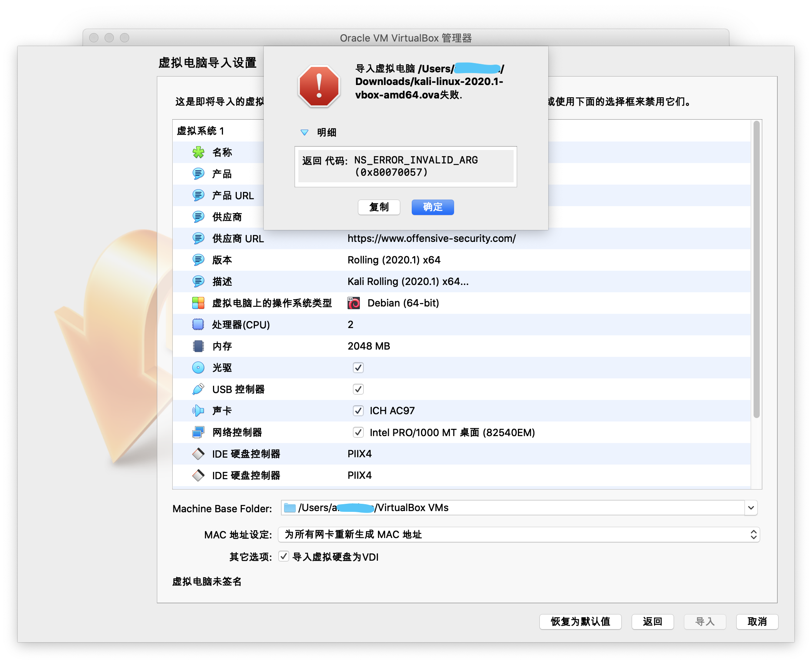
Task: Click the red error warning icon
Action: tap(319, 86)
